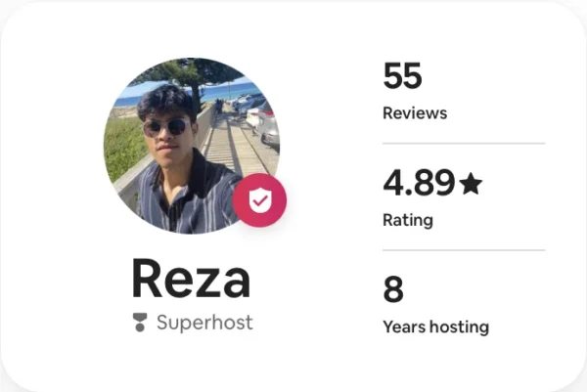Image resolution: width=587 pixels, height=392 pixels.
Task: Click the red verified shield badge
Action: pyautogui.click(x=259, y=200)
